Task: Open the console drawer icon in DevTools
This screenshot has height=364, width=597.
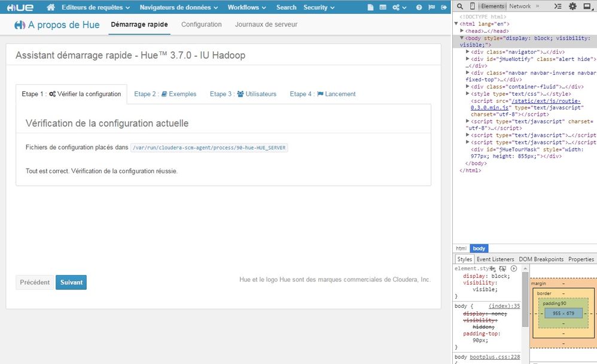Action: (558, 7)
